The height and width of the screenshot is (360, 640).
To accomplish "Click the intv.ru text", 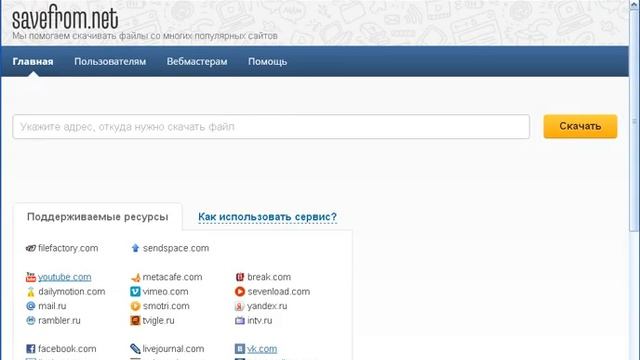I will click(x=260, y=320).
